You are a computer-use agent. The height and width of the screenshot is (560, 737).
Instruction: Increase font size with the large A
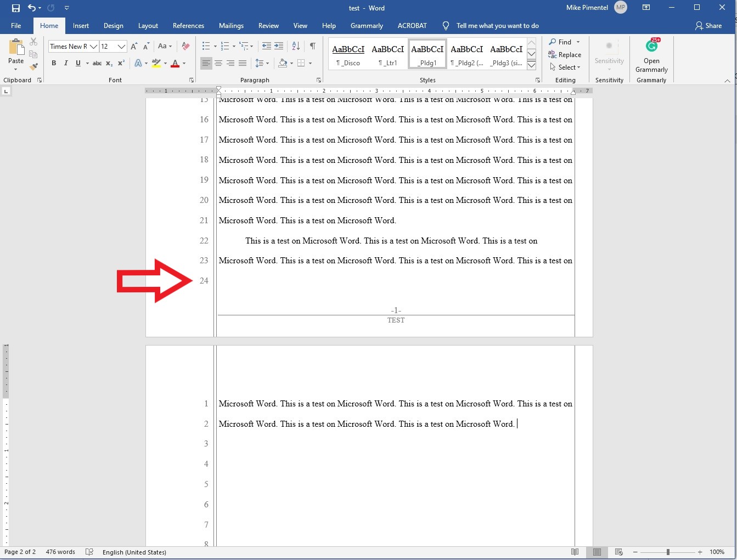[134, 47]
